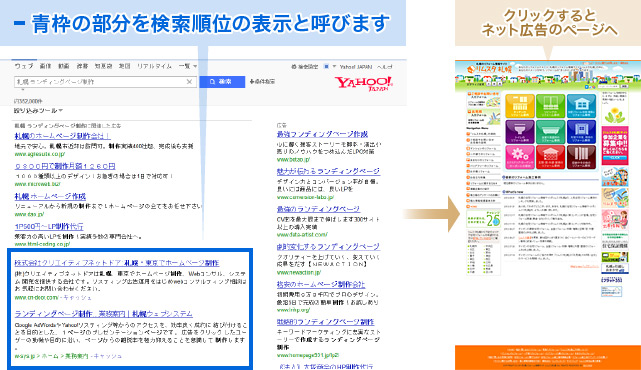This screenshot has width=641, height=370.
Task: Open the dark blue window reform tile
Action: (x=581, y=132)
